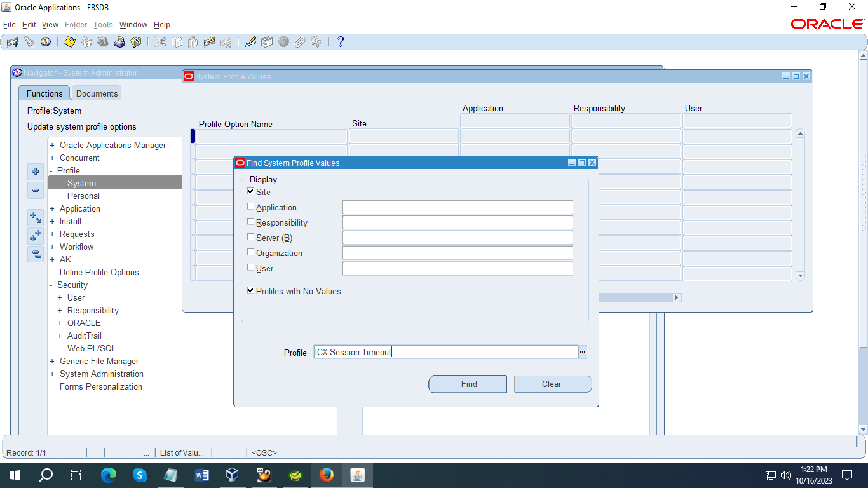Click the Clear button
This screenshot has height=488, width=868.
553,384
